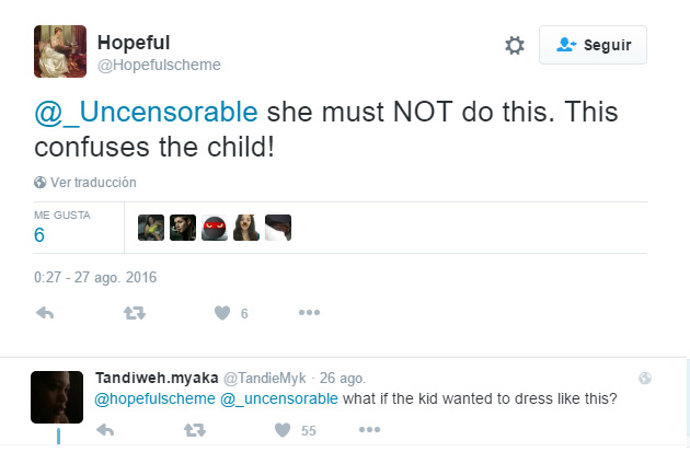Open the @_Uncensorable mention in main tweet
The width and height of the screenshot is (690, 452).
click(x=146, y=112)
